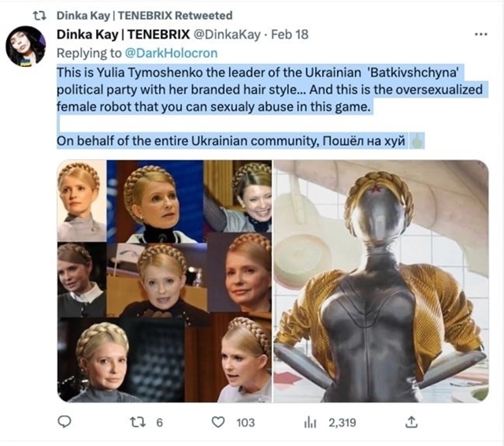The height and width of the screenshot is (446, 504).
Task: Open the views analytics bar chart icon
Action: [x=310, y=422]
